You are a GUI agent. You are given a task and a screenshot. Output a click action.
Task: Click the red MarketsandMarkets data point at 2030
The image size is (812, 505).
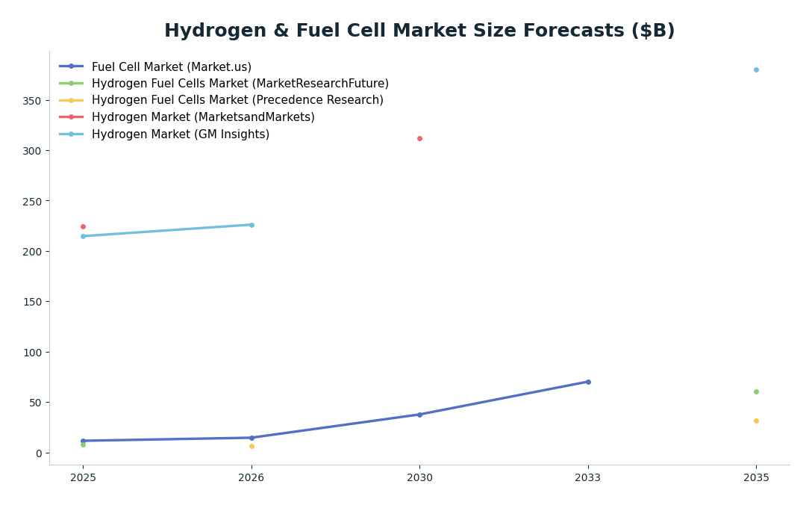(419, 138)
